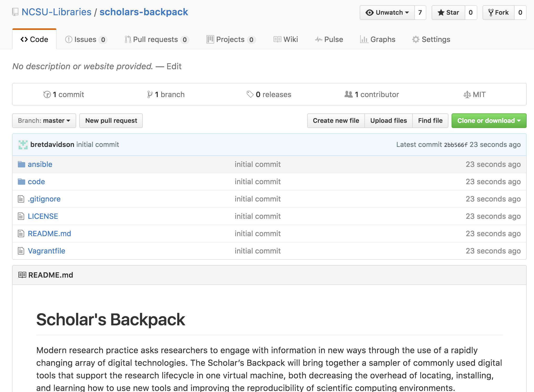The width and height of the screenshot is (534, 392).
Task: Open the scholars-backpack repository link
Action: click(144, 12)
